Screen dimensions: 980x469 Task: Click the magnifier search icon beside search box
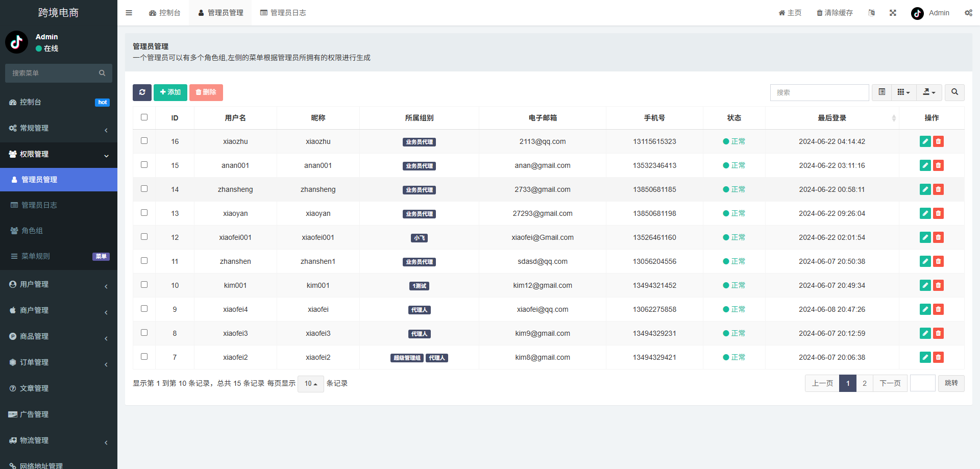pos(954,92)
